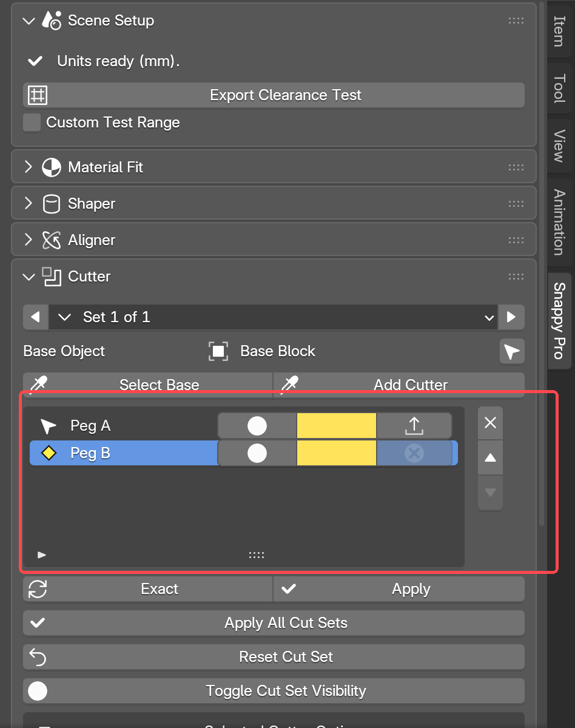
Task: Toggle the white circle visibility for Peg A
Action: point(257,426)
